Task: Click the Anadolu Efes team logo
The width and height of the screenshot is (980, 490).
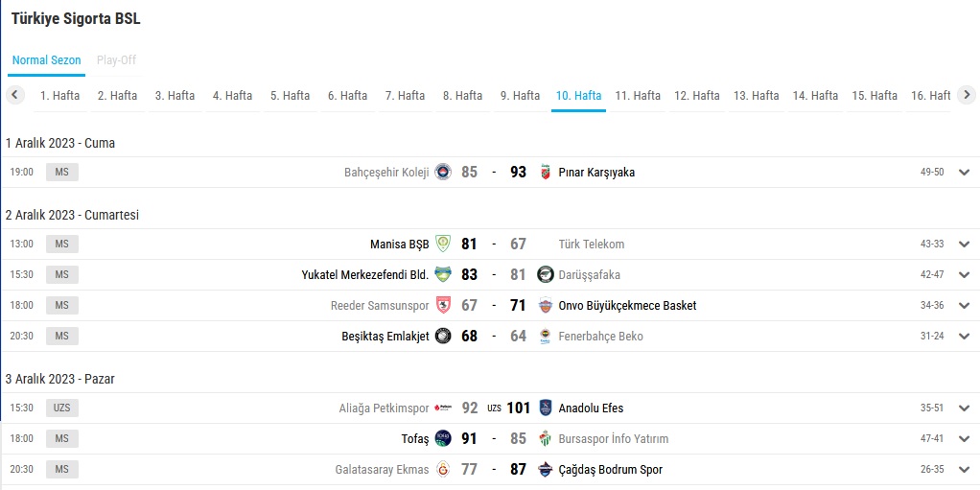Action: [546, 408]
